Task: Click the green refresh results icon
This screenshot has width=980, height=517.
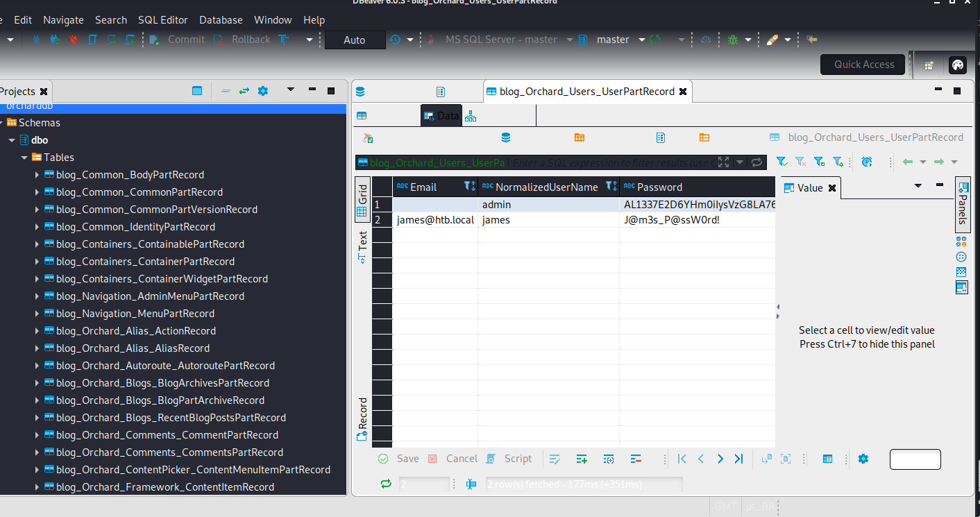Action: tap(386, 484)
